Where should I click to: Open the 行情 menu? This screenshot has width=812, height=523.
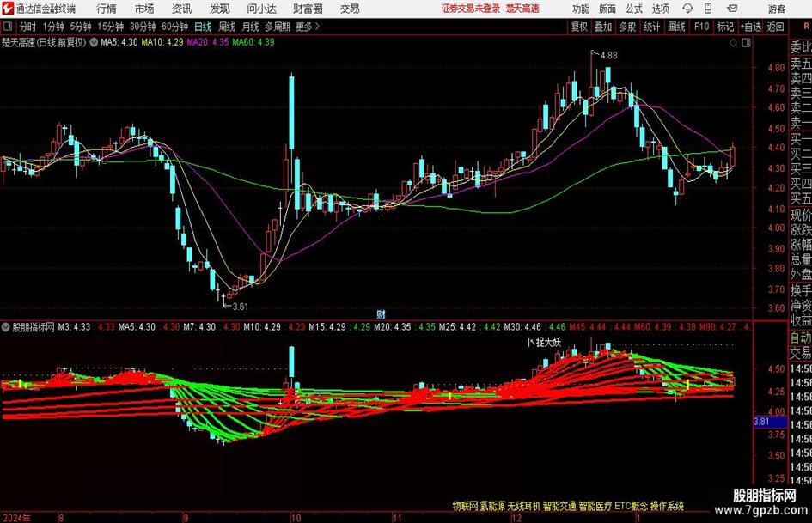(107, 9)
